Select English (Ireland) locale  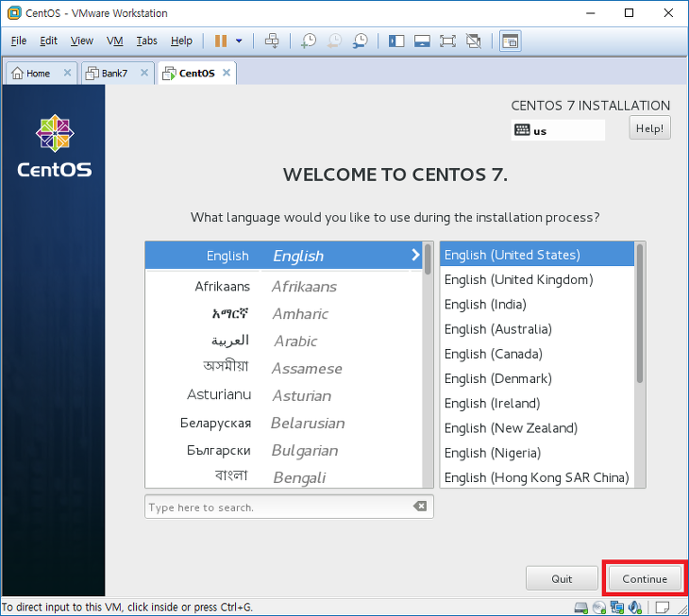point(537,403)
